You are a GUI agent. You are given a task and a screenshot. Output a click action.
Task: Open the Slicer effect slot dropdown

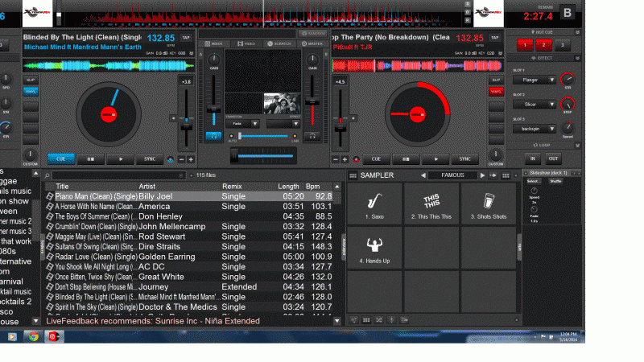[535, 105]
